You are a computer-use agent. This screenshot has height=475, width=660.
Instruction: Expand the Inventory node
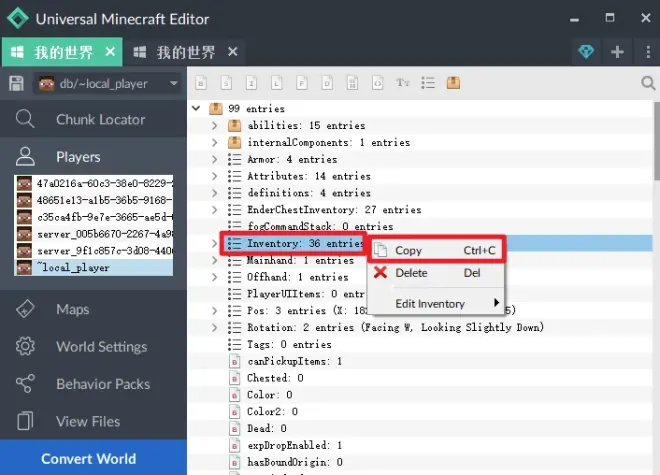215,243
